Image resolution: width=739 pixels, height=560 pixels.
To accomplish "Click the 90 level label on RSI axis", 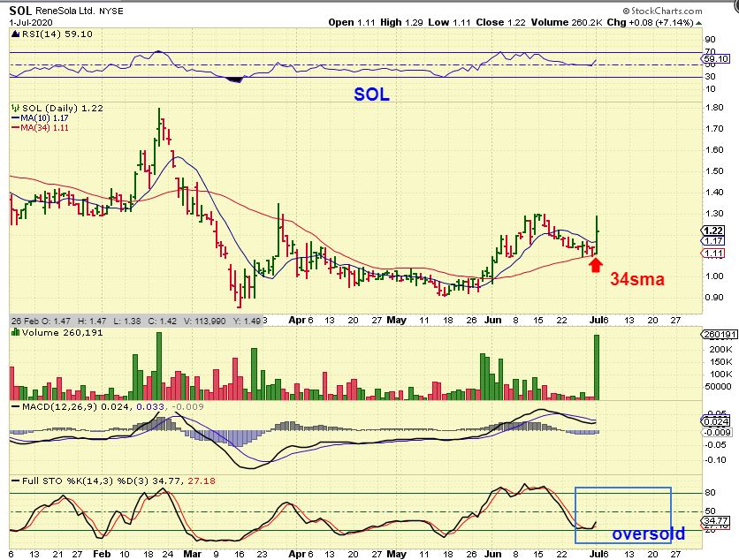I will coord(710,39).
